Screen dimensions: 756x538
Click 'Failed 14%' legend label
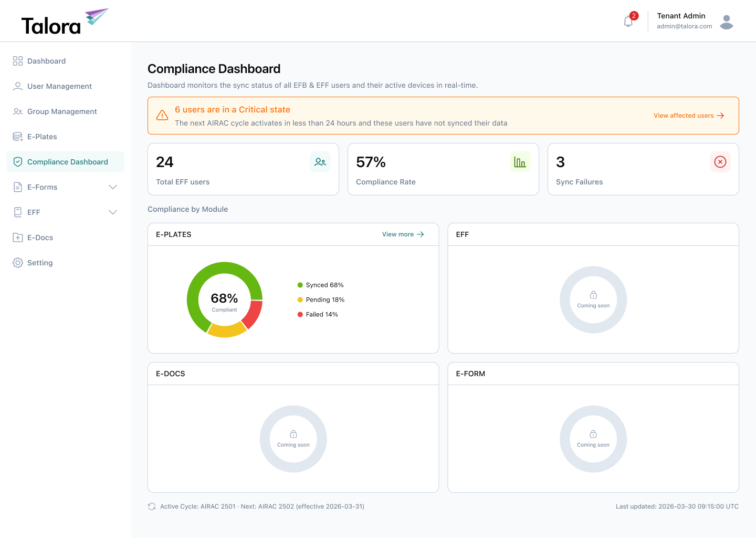point(322,315)
